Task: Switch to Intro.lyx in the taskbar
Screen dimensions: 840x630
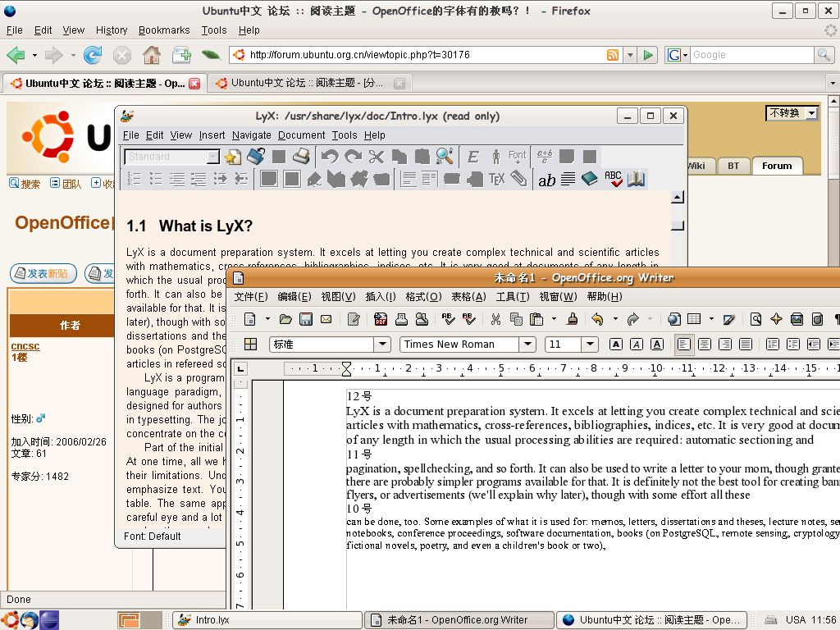Action: (x=267, y=620)
